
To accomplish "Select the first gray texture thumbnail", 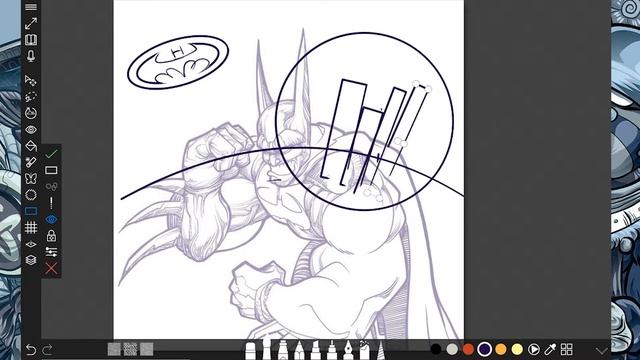I will click(114, 349).
